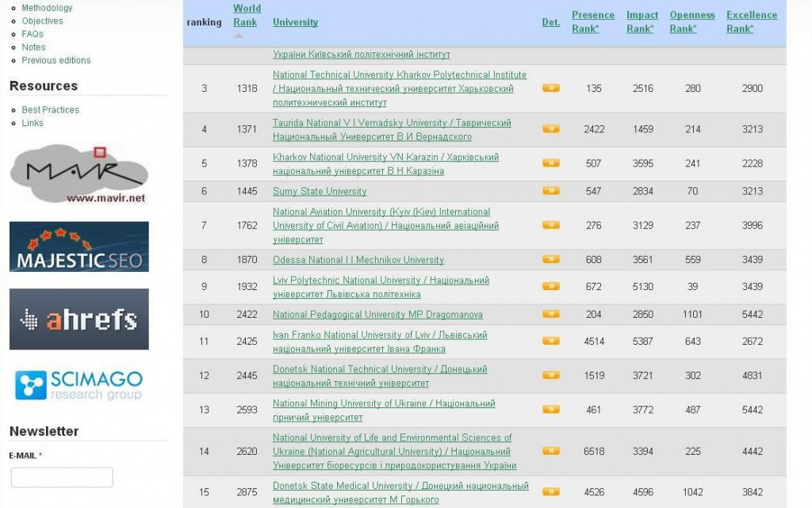Click the Majestic SEO banner
This screenshot has width=812, height=508.
click(x=79, y=246)
